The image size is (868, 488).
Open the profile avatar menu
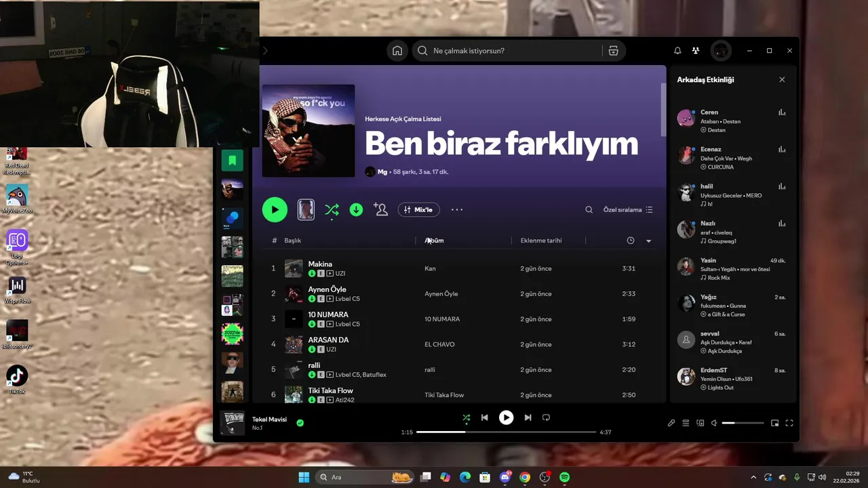coord(720,51)
